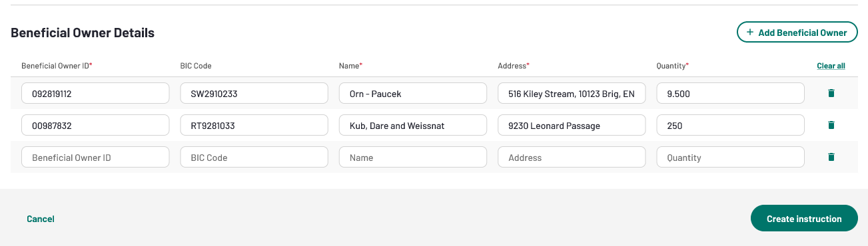Viewport: 868px width, 246px height.
Task: Click the empty BIC Code field
Action: pos(254,157)
